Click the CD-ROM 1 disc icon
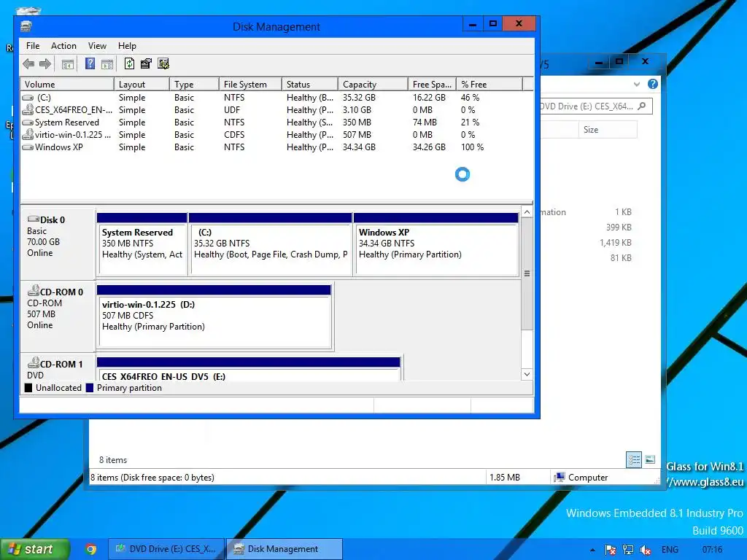The image size is (747, 560). pos(34,363)
